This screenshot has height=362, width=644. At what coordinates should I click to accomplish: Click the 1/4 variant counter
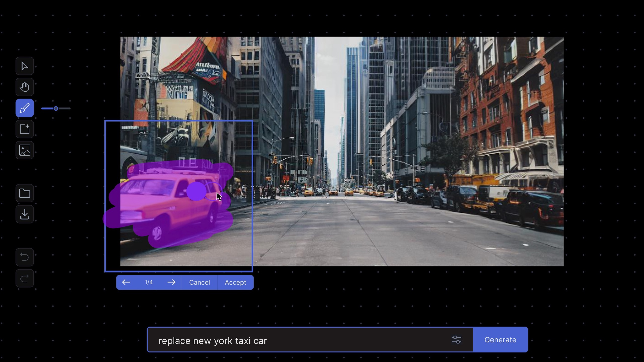click(x=148, y=282)
